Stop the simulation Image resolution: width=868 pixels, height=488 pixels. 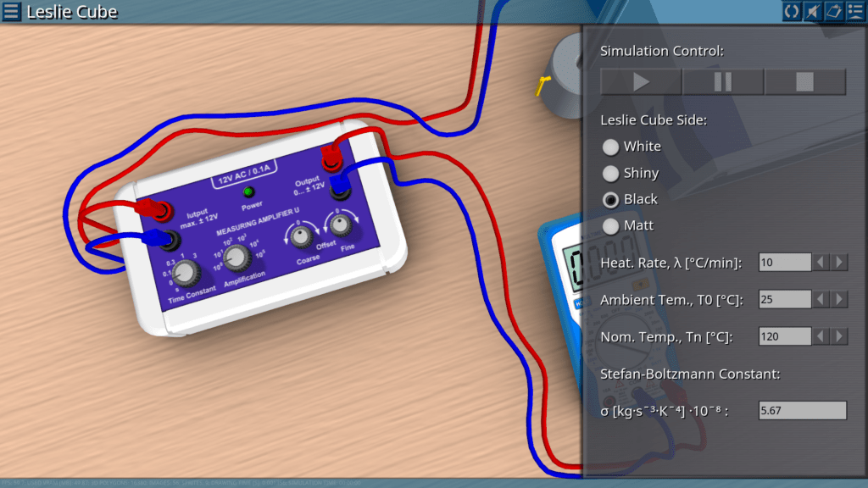click(804, 82)
